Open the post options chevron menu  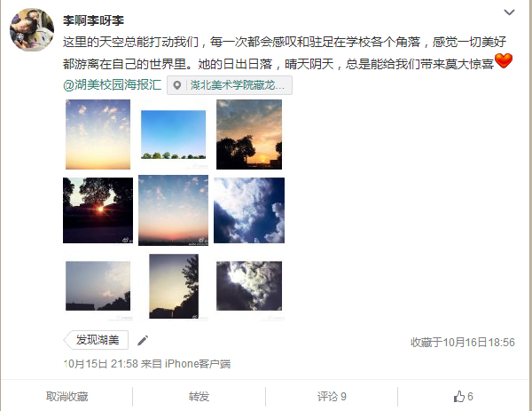(x=509, y=12)
